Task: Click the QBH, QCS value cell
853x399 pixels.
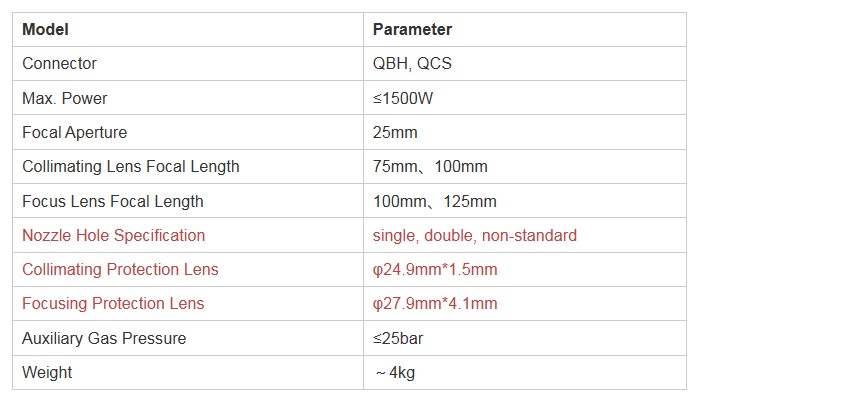Action: coord(524,64)
